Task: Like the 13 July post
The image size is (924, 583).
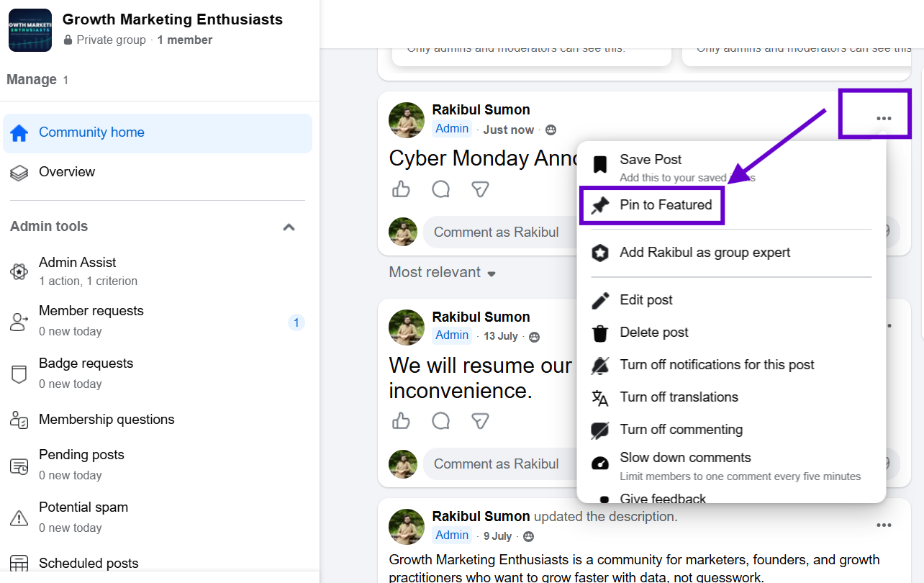Action: click(401, 420)
